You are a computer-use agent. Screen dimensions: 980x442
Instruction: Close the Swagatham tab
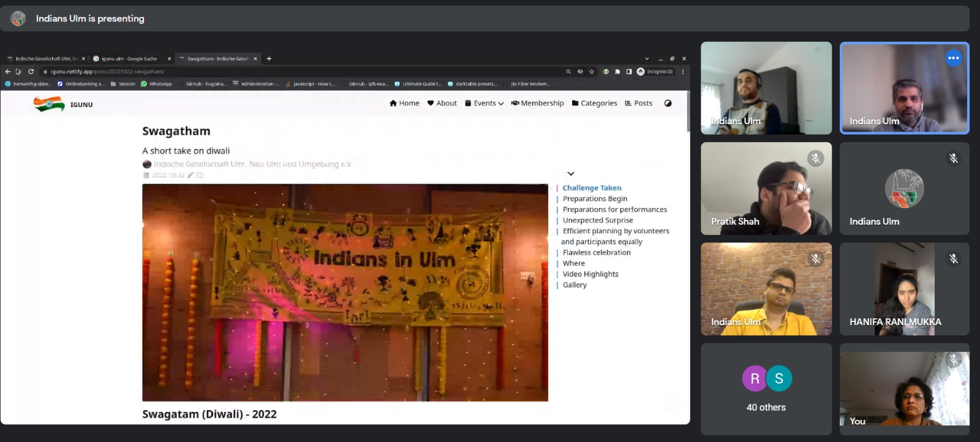coord(255,59)
